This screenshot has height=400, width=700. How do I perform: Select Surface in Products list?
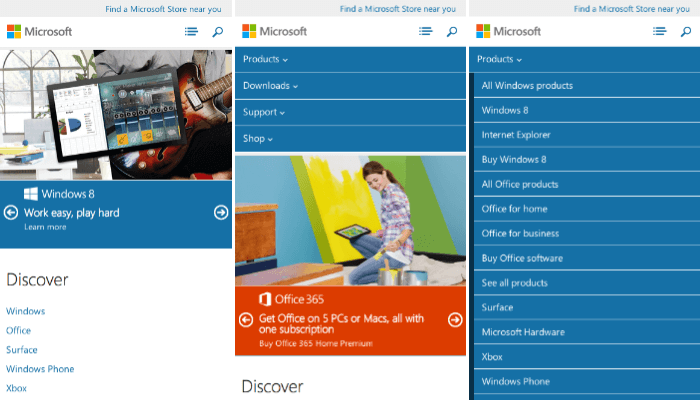click(587, 307)
